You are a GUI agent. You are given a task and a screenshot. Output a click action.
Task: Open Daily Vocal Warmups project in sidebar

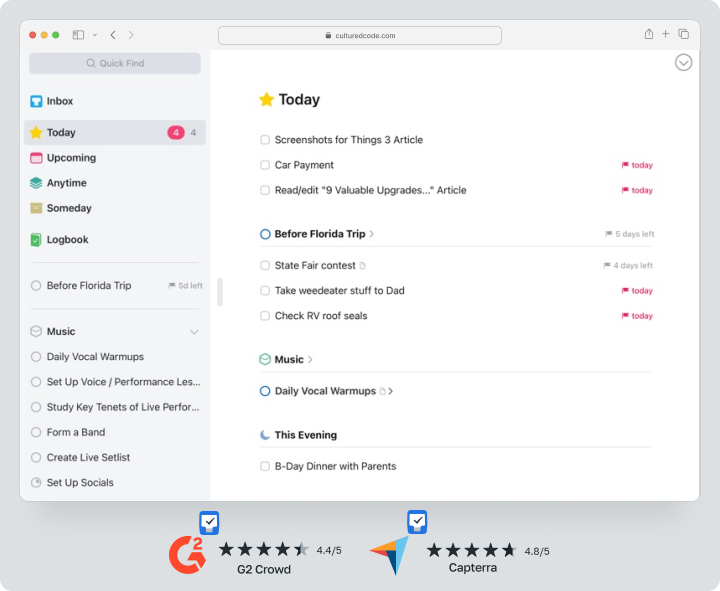[x=115, y=357]
